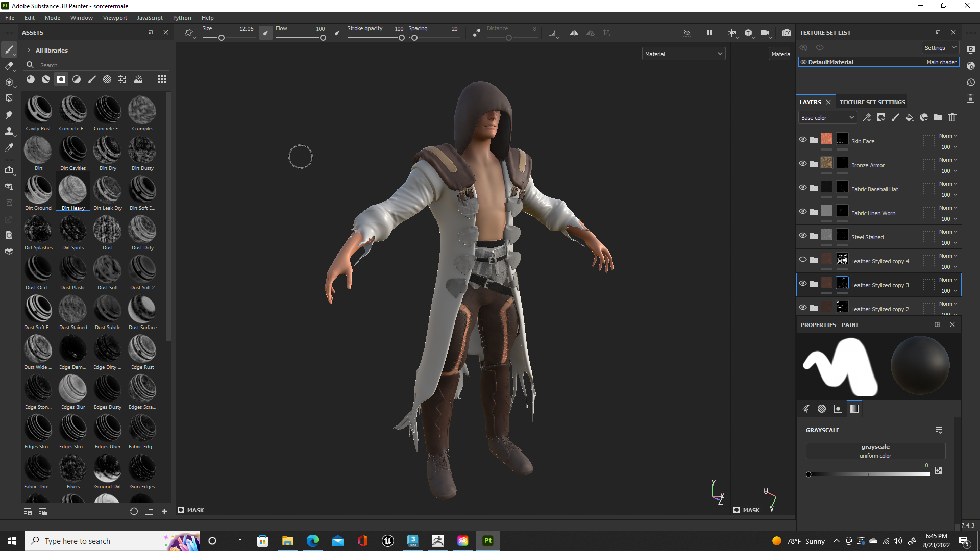The image size is (980, 551).
Task: Open the File menu
Action: click(x=10, y=18)
